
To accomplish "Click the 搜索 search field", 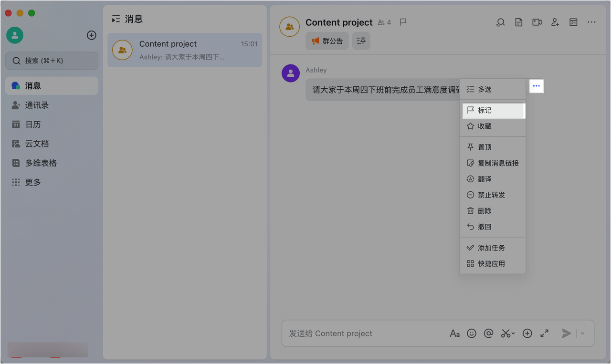I will (52, 61).
